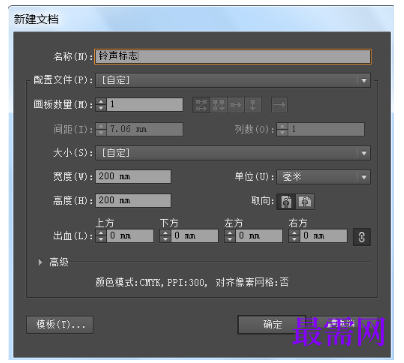Click the 列数 columns field
The height and width of the screenshot is (363, 404).
pyautogui.click(x=326, y=129)
